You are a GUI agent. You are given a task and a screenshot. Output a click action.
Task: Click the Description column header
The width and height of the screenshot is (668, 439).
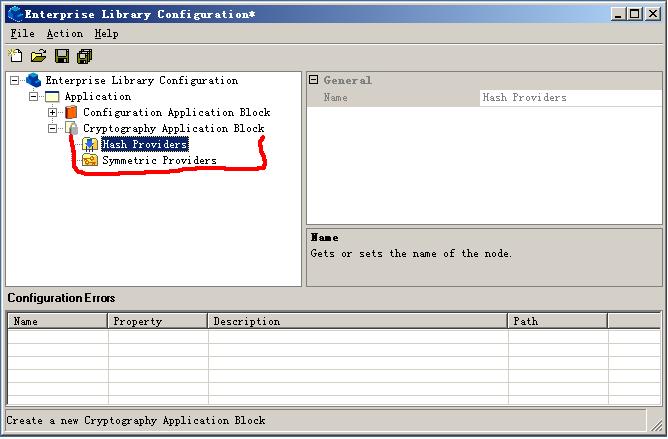357,322
